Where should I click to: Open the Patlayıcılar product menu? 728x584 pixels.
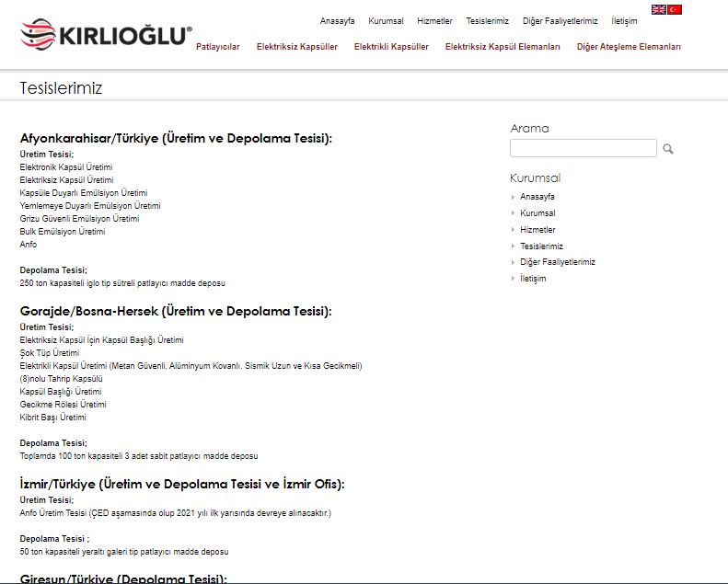218,46
